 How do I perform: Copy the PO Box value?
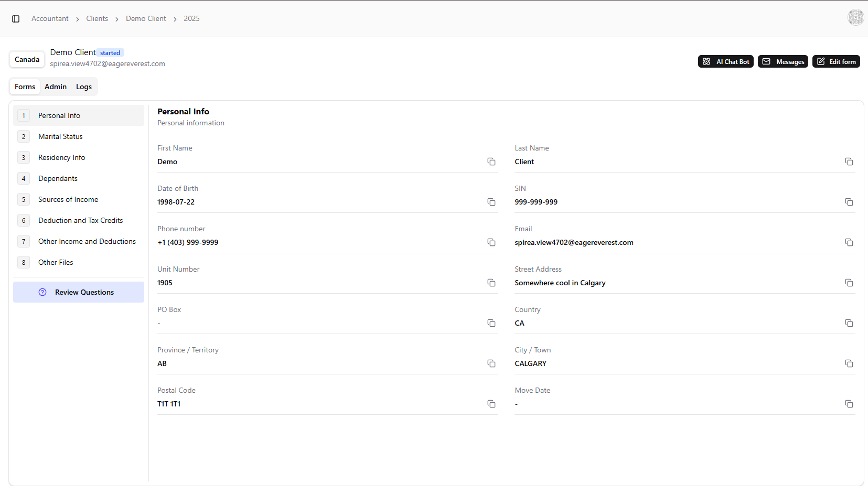pyautogui.click(x=491, y=323)
